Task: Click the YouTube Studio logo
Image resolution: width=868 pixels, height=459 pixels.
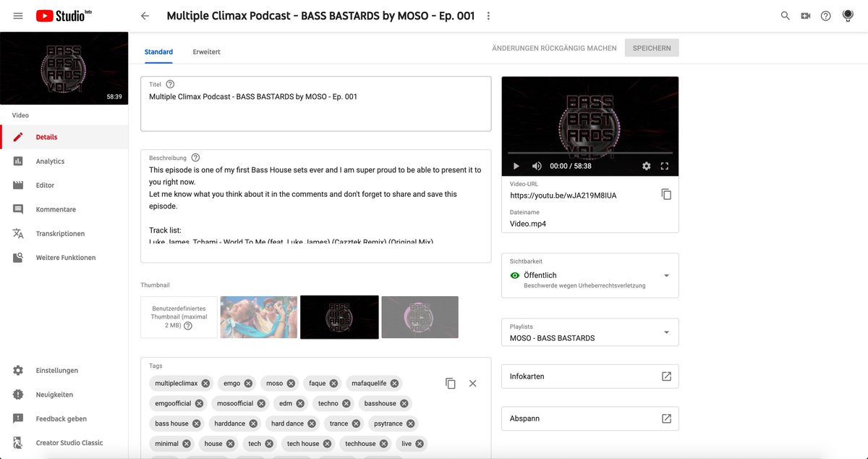Action: [64, 16]
